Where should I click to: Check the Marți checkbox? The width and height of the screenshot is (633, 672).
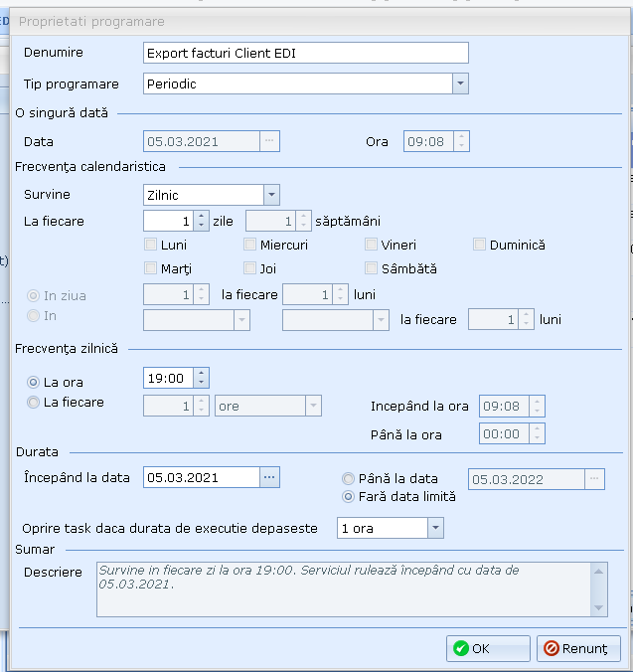click(151, 268)
